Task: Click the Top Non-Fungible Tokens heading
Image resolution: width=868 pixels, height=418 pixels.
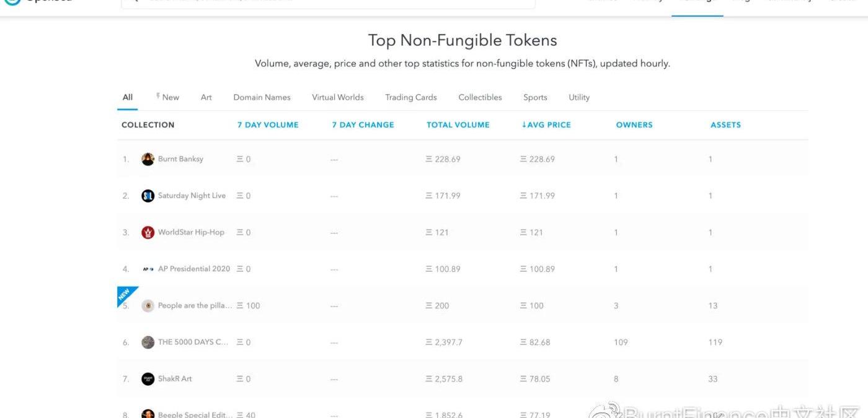Action: tap(463, 40)
